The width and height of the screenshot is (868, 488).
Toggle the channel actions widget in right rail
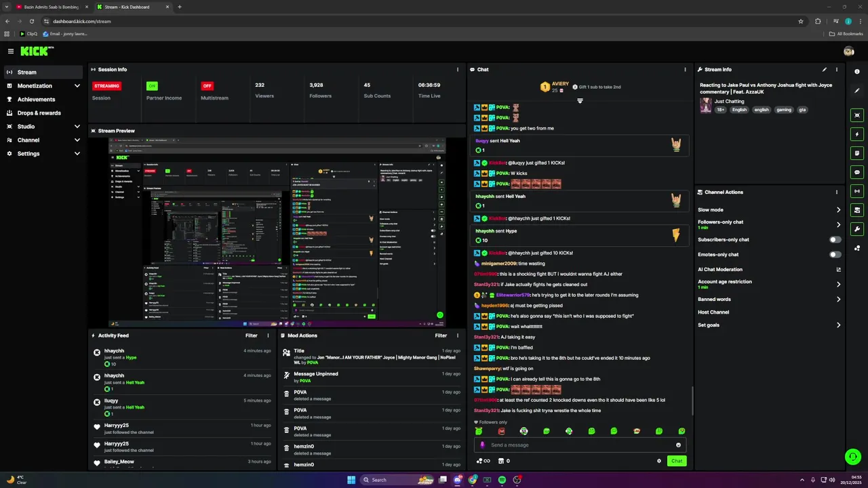[x=857, y=210]
